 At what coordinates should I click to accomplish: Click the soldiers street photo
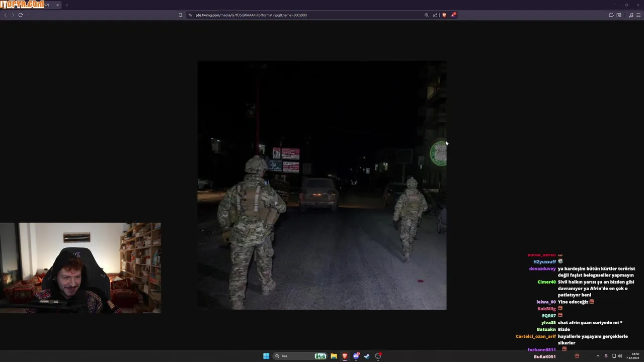(322, 185)
